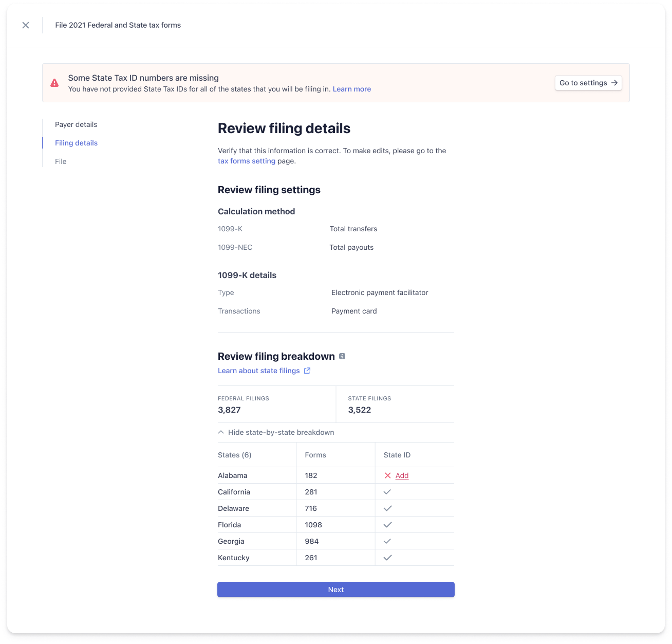672x644 pixels.
Task: Follow the tax forms setting link
Action: (x=247, y=161)
